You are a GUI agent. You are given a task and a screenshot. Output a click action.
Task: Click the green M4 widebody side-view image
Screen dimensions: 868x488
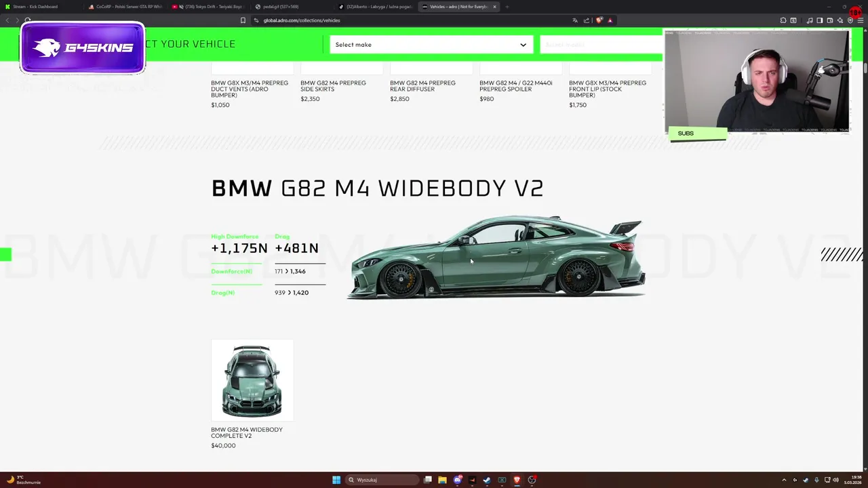point(496,258)
